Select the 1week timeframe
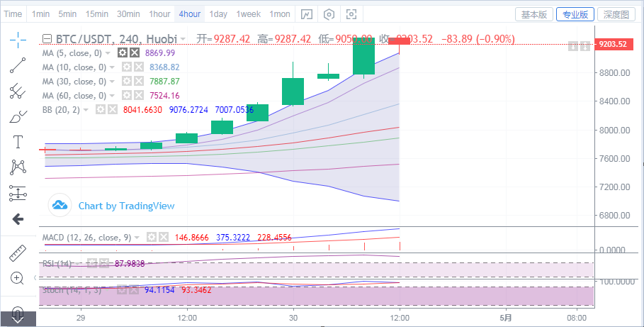 pyautogui.click(x=249, y=14)
